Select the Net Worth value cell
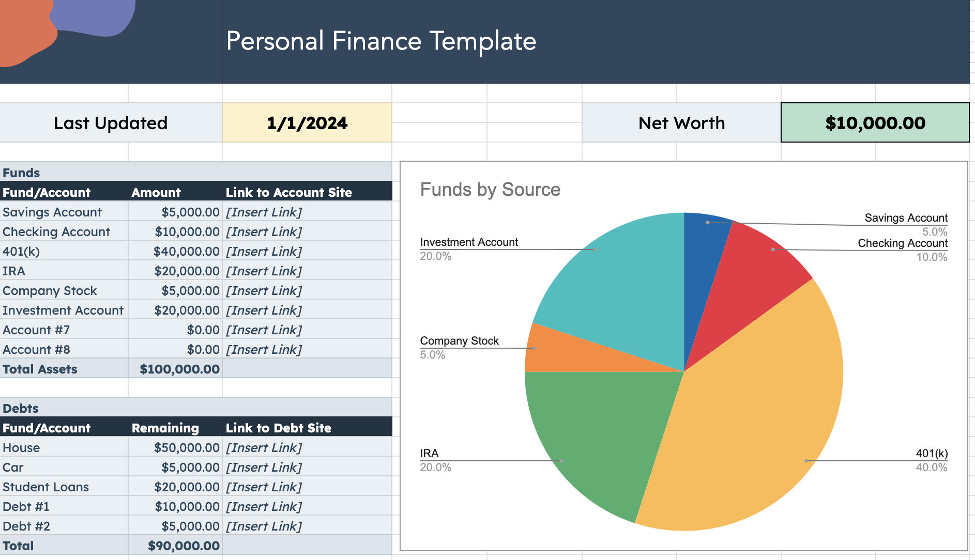This screenshot has width=975, height=560. point(875,123)
